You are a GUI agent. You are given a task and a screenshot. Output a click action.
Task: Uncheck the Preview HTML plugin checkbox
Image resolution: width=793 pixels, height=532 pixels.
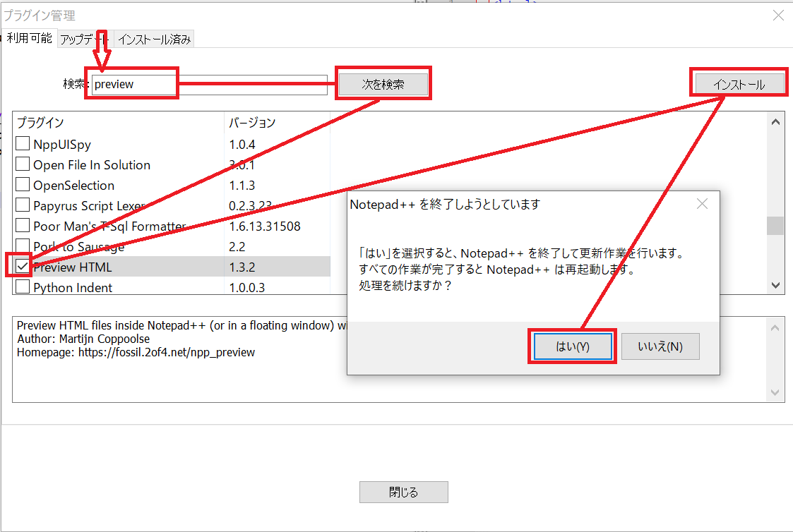pos(23,267)
